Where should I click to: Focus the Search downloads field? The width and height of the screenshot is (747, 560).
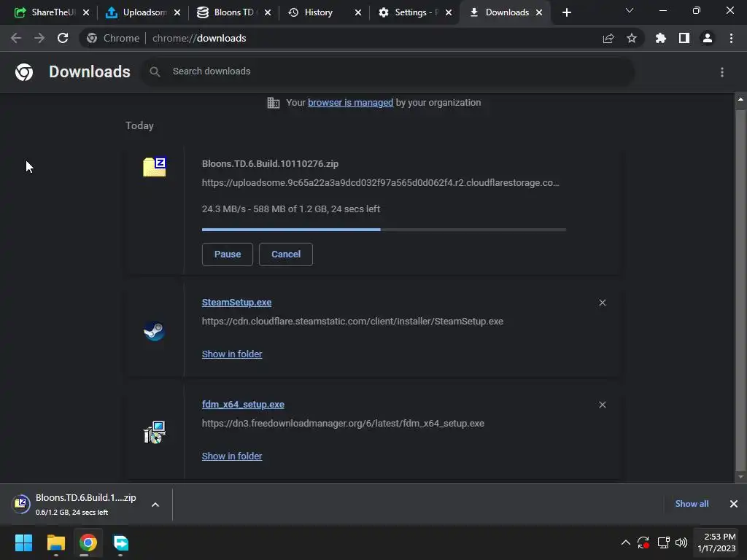tap(388, 71)
